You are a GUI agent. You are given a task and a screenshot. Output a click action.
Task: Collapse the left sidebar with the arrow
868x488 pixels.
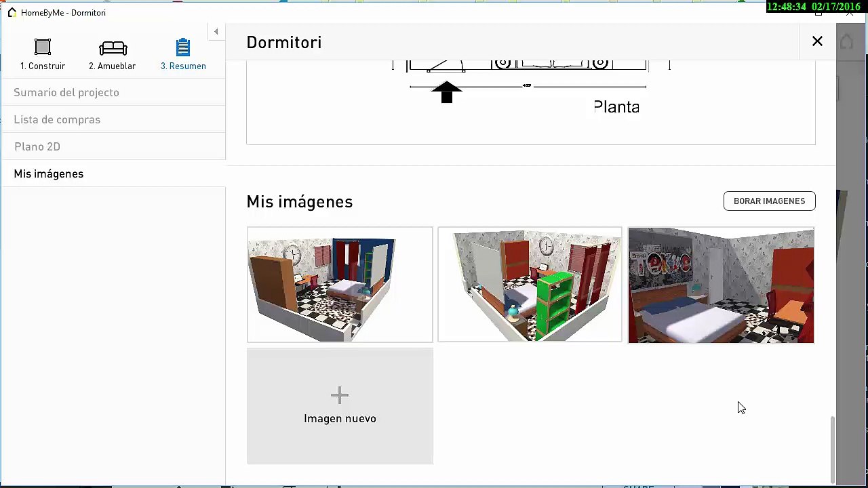tap(216, 31)
